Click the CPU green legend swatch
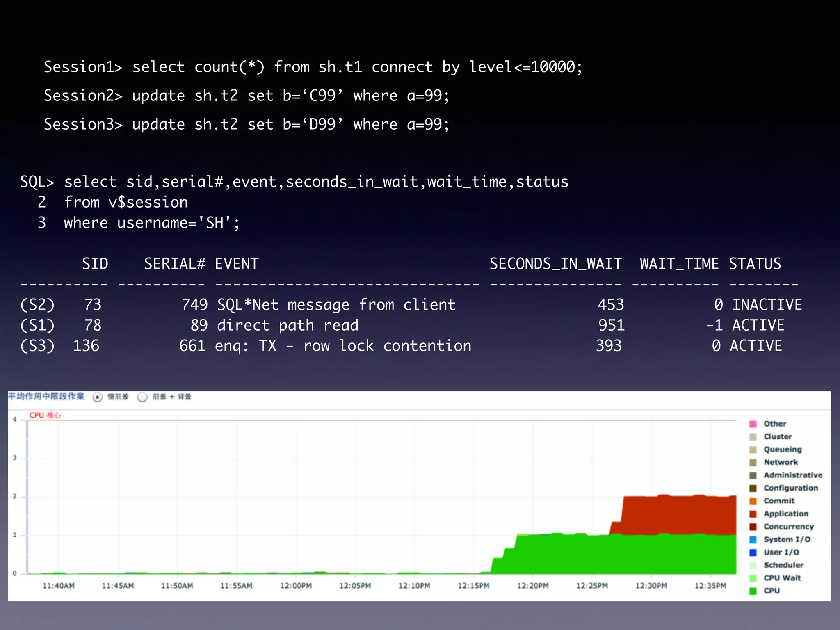 click(753, 591)
